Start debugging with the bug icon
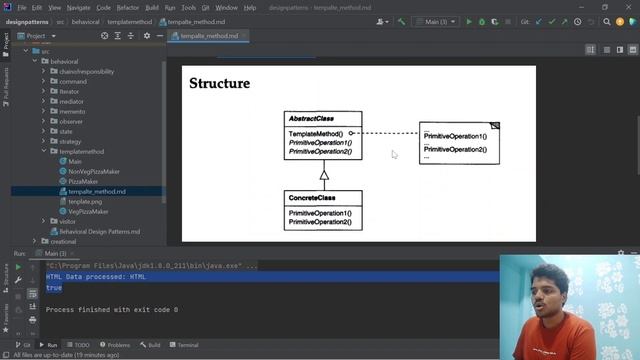The width and height of the screenshot is (640, 360). tap(482, 22)
